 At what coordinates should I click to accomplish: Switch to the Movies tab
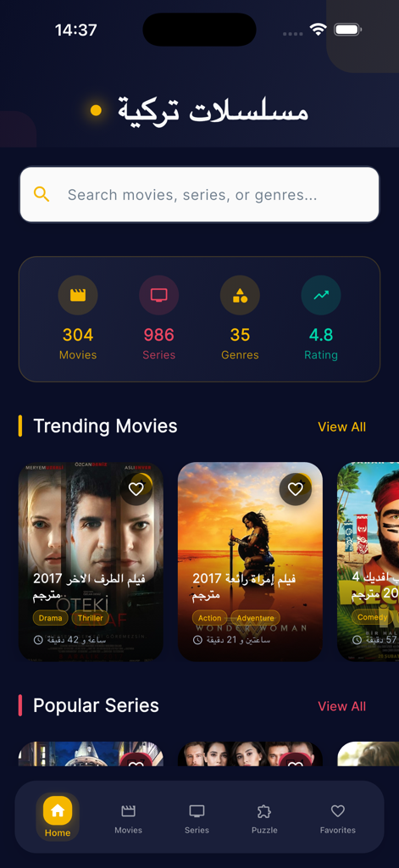point(129,820)
